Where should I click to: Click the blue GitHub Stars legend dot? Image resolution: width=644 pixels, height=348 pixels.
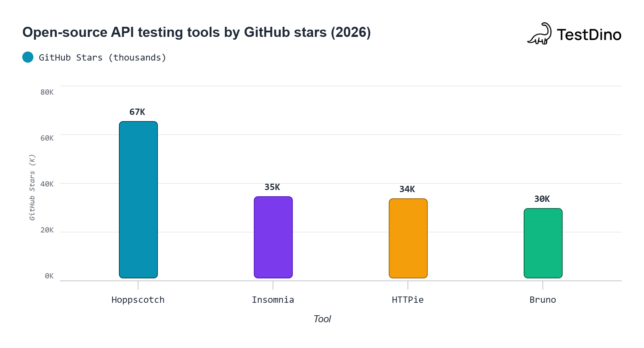(28, 57)
